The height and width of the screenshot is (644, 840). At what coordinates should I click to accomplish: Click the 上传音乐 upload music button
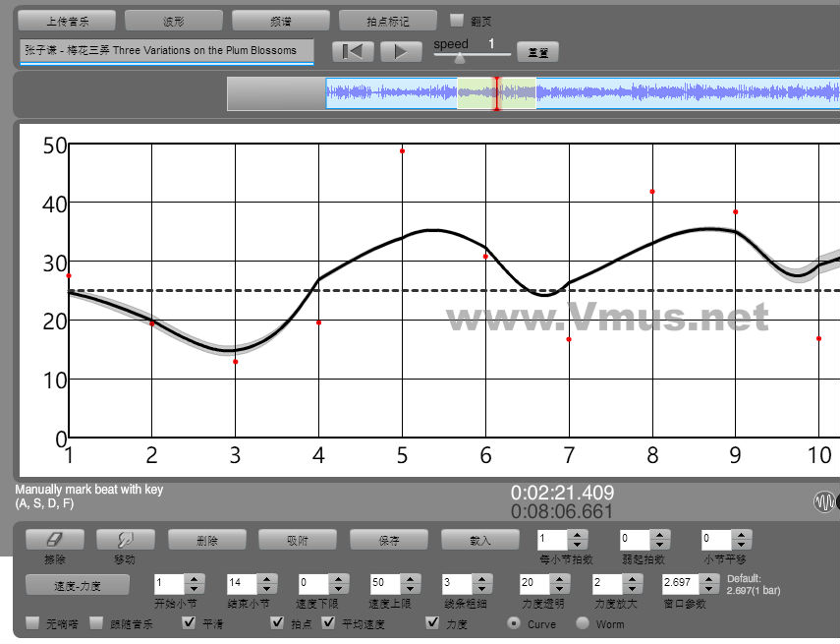pos(67,21)
